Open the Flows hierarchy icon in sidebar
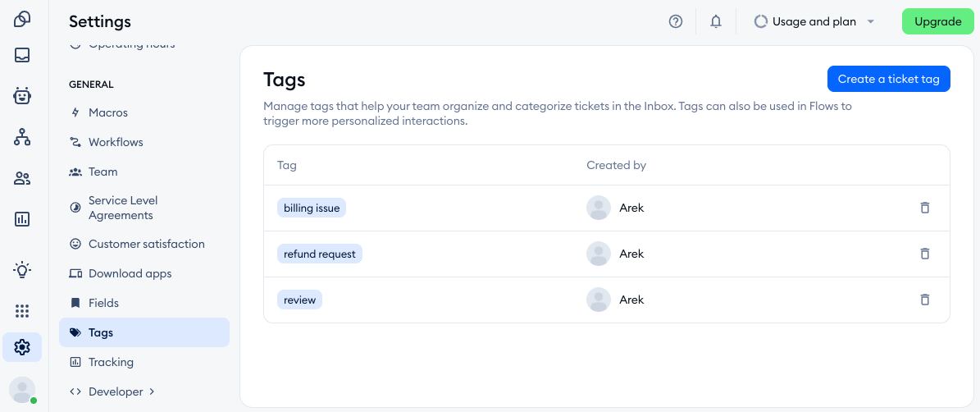This screenshot has width=980, height=412. click(x=22, y=137)
